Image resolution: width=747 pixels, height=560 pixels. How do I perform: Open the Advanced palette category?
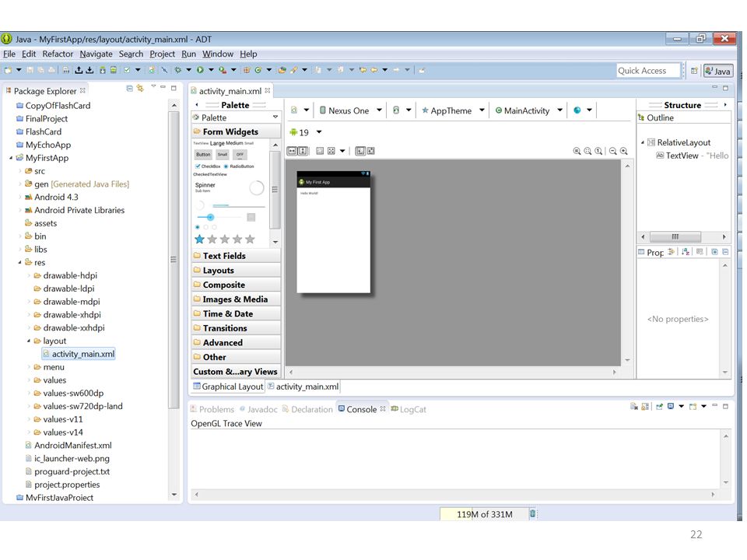tap(237, 342)
